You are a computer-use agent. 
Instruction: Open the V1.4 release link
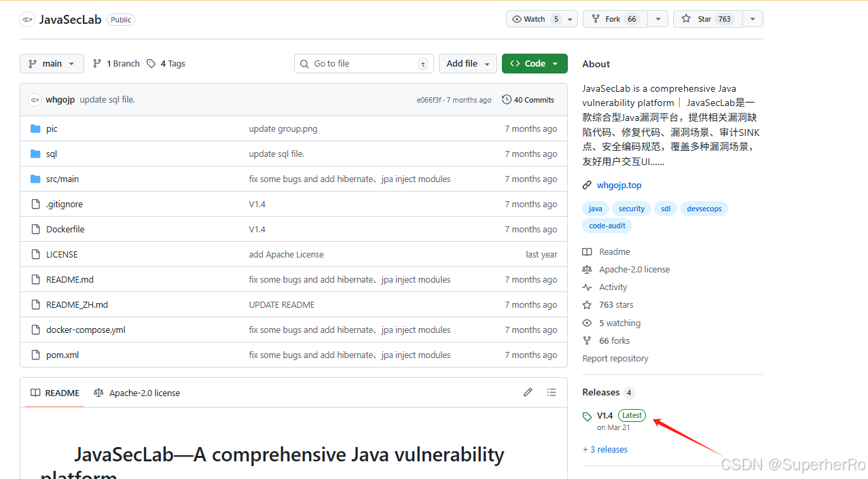[x=605, y=415]
